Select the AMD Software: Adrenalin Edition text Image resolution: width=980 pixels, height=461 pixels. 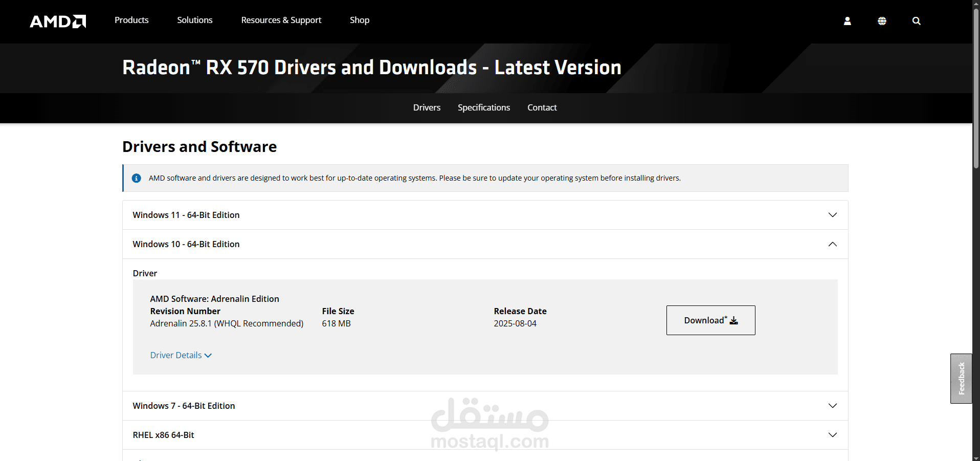(215, 299)
